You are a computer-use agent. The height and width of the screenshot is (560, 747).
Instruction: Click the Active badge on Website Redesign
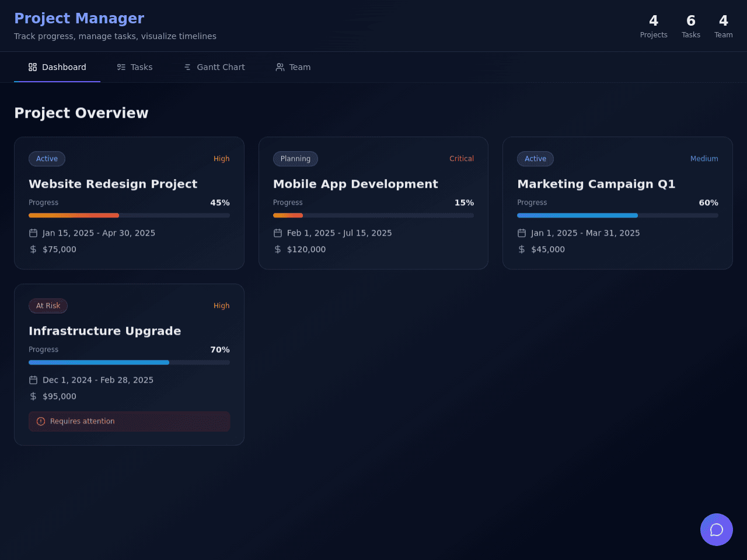pos(47,159)
